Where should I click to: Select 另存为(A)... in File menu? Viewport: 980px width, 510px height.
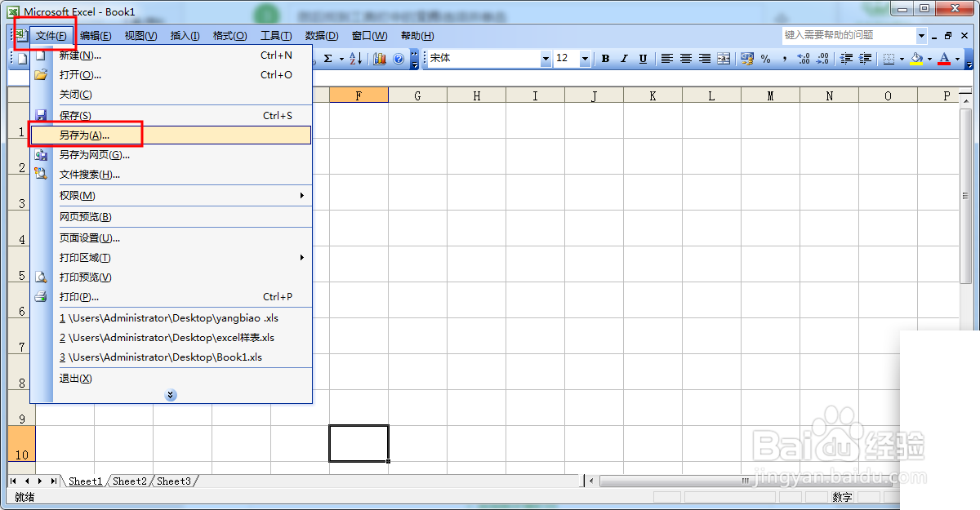tap(171, 135)
